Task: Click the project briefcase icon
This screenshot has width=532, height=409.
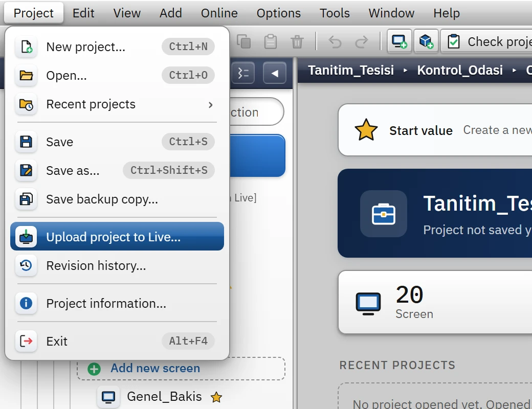Action: (383, 214)
